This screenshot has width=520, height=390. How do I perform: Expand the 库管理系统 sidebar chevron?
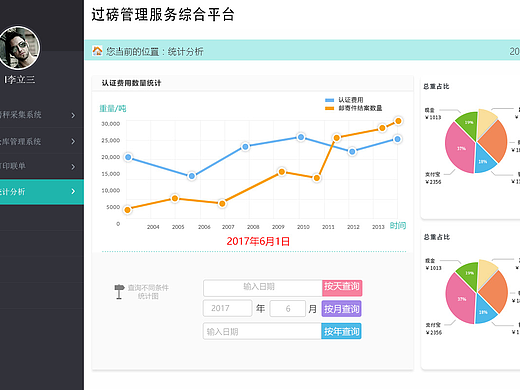click(x=73, y=141)
